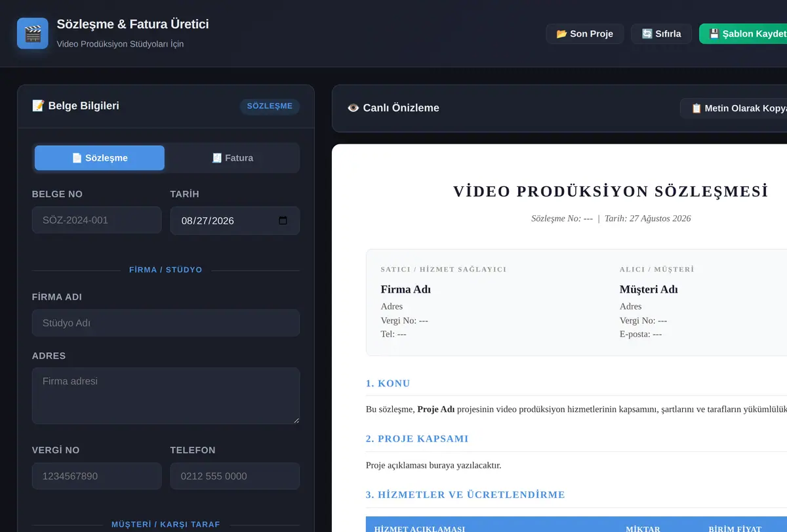Focus the Vergi No input field

click(x=96, y=476)
